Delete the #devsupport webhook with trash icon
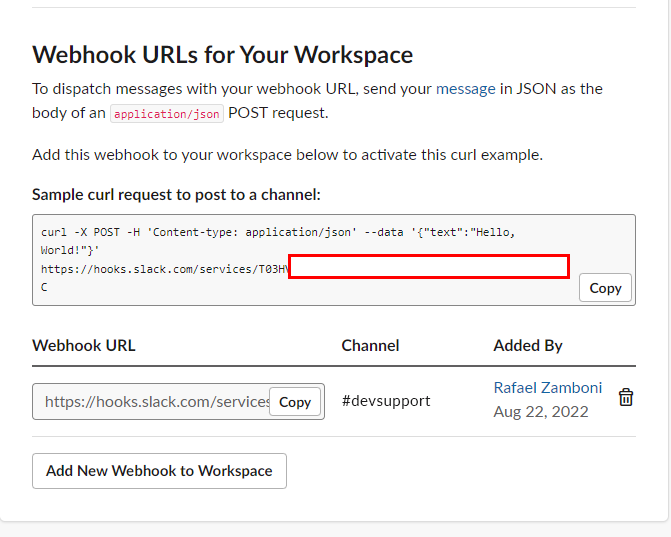The image size is (671, 537). (626, 397)
